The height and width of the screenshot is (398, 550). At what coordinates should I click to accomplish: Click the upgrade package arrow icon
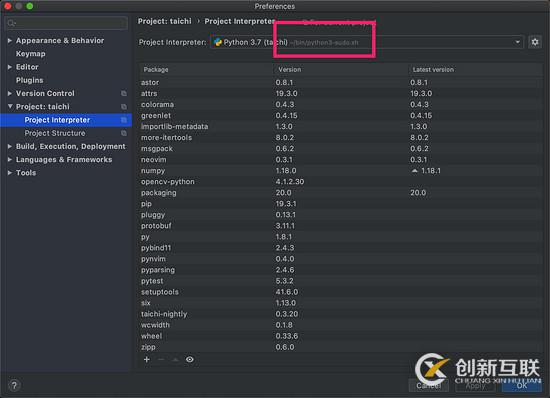pos(175,359)
